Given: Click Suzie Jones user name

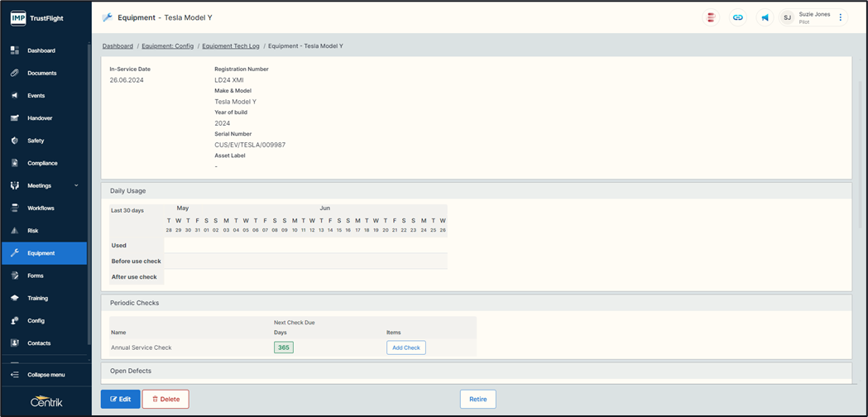Looking at the screenshot, I should (x=814, y=14).
